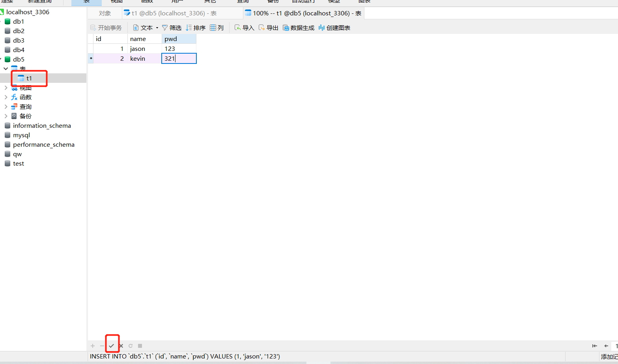This screenshot has width=618, height=364.
Task: Discard changes with the X icon
Action: click(121, 346)
